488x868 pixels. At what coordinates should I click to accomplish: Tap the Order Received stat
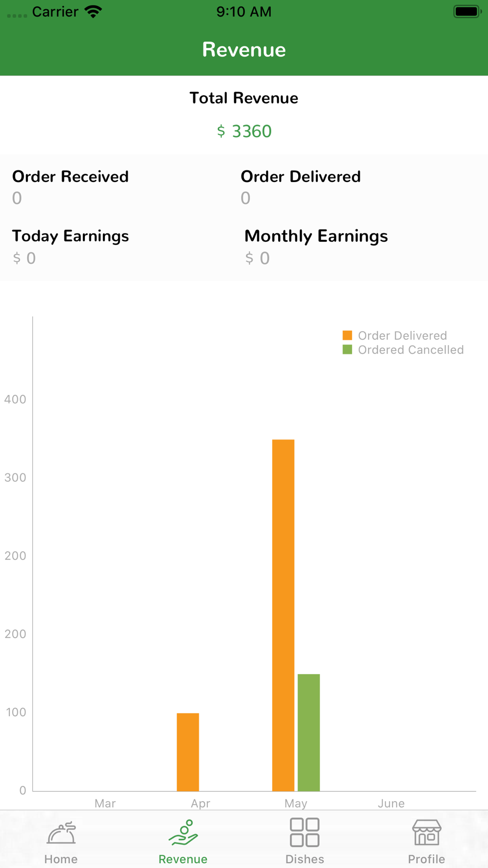pos(70,186)
